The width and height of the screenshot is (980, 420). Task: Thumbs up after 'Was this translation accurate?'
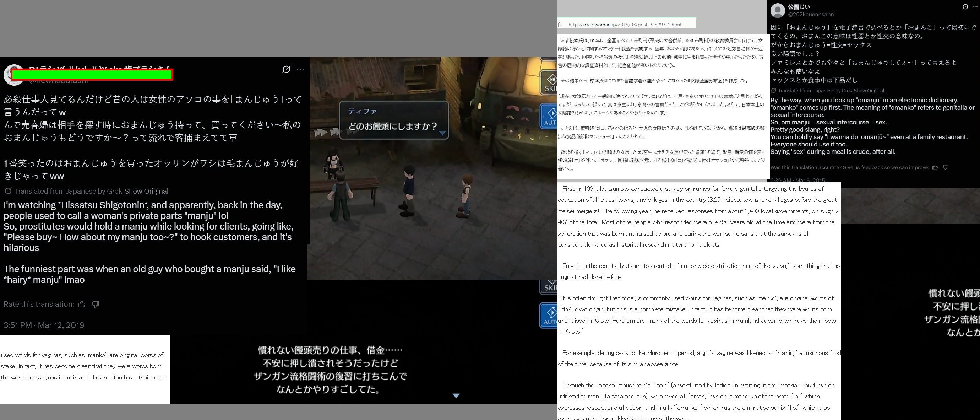click(x=935, y=167)
